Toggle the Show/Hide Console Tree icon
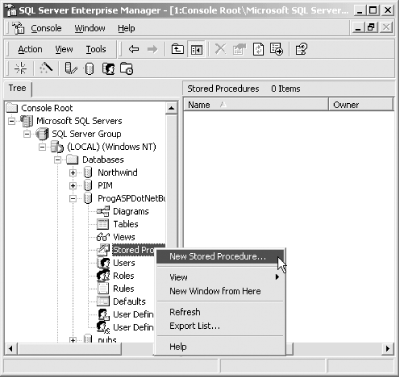Image resolution: width=399 pixels, height=377 pixels. (x=196, y=50)
